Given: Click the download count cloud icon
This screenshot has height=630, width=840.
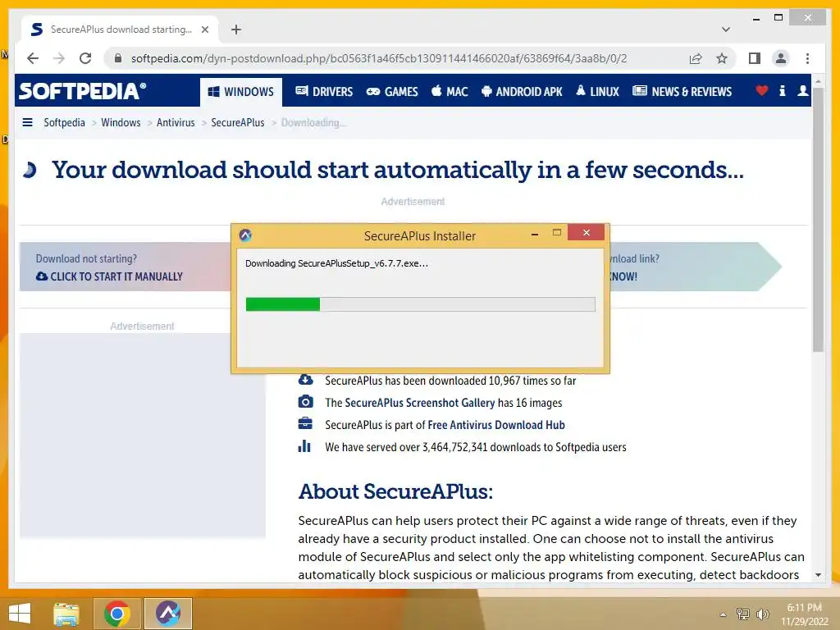Looking at the screenshot, I should pos(305,380).
